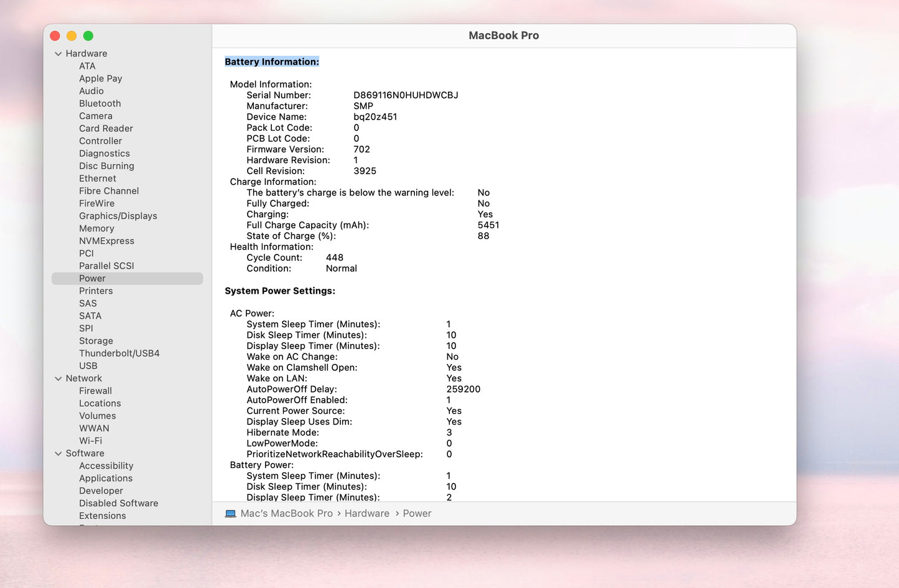Click Hardware in the bottom path bar

click(x=366, y=513)
